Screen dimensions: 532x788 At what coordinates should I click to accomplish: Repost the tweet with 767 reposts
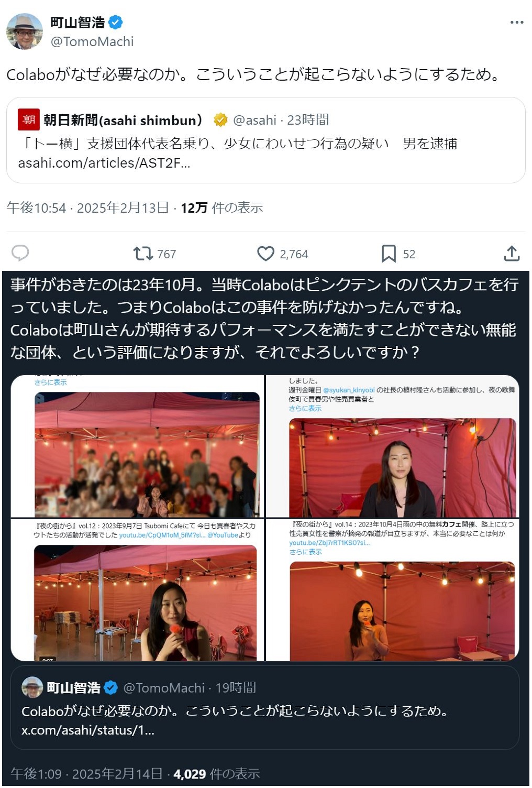142,254
